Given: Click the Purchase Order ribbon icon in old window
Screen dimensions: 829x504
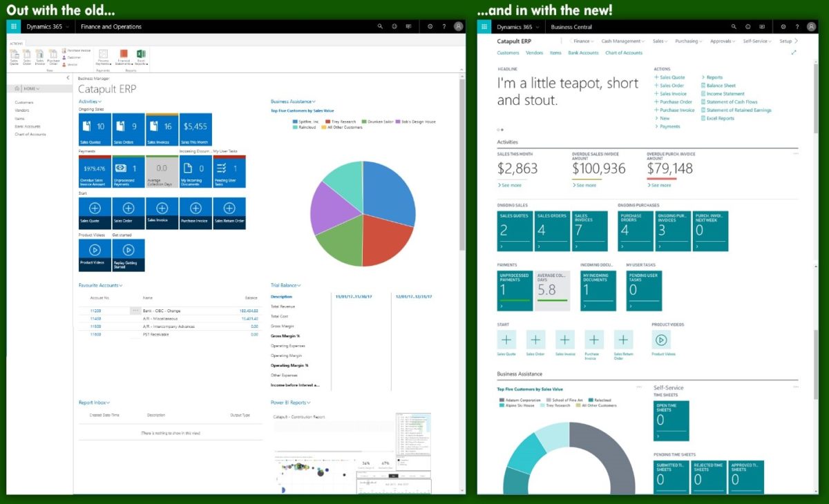Looking at the screenshot, I should [x=53, y=57].
